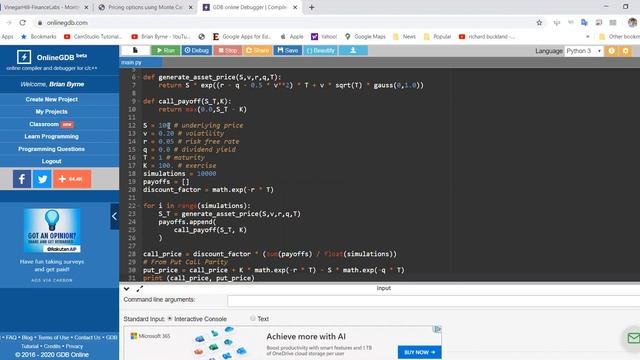Open the Chrome profile avatar
640x360 pixels.
tap(632, 23)
